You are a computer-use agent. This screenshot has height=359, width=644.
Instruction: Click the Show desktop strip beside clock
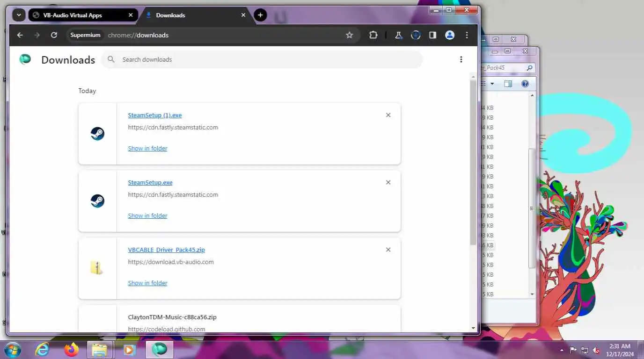(640, 350)
